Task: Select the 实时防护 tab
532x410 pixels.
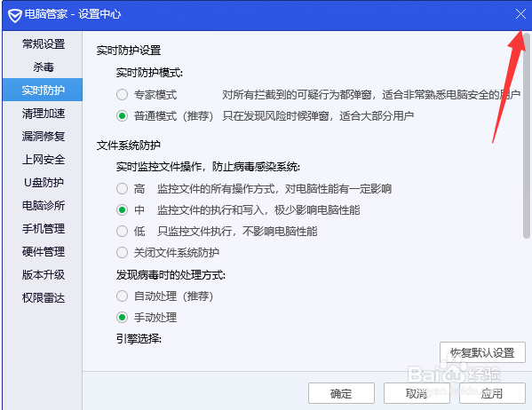Action: coord(44,90)
